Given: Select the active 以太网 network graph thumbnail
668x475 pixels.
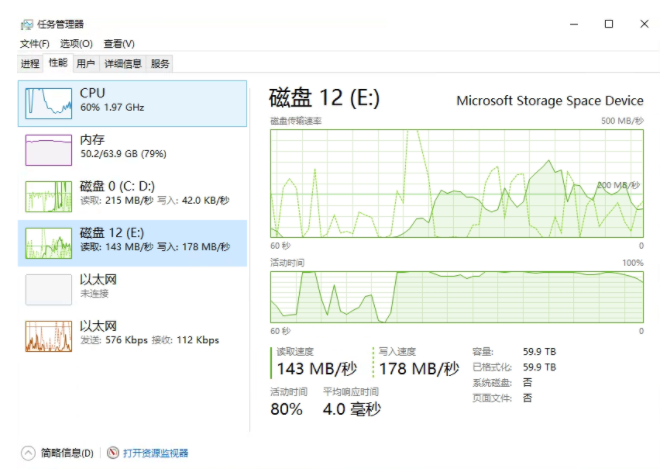Looking at the screenshot, I should 50,336.
